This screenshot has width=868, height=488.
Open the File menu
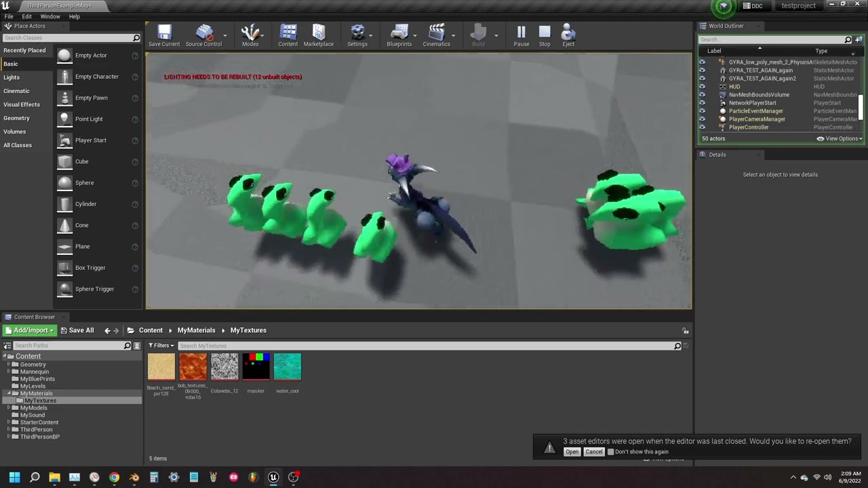(x=9, y=16)
